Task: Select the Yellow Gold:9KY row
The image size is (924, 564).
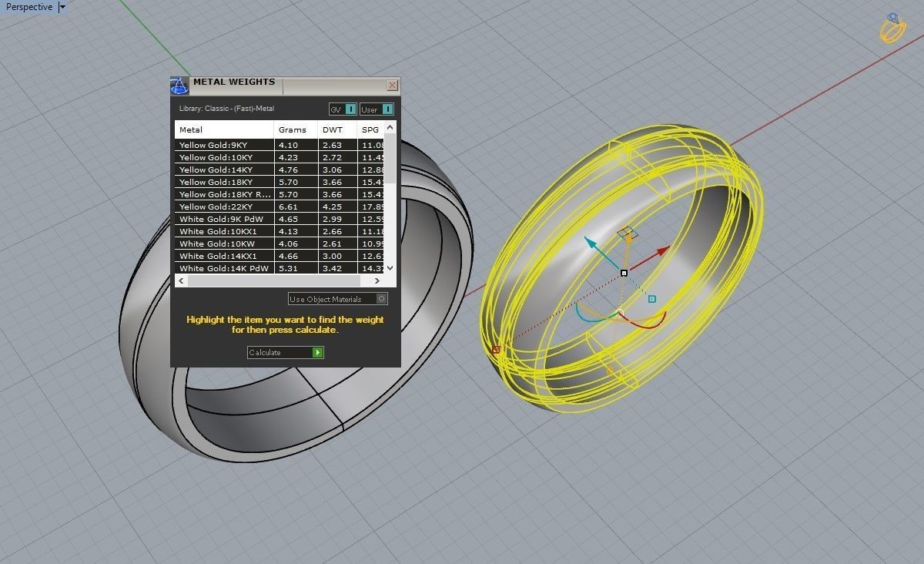Action: point(280,145)
